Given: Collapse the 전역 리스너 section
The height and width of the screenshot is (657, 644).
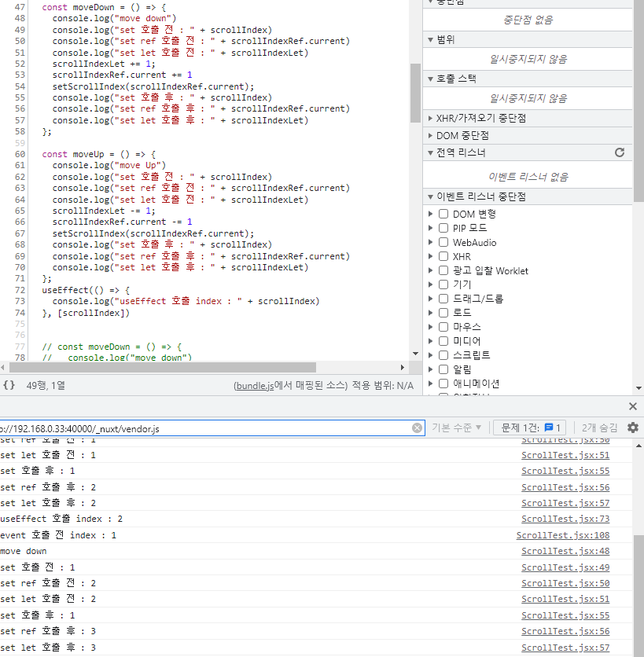Looking at the screenshot, I should tap(430, 153).
